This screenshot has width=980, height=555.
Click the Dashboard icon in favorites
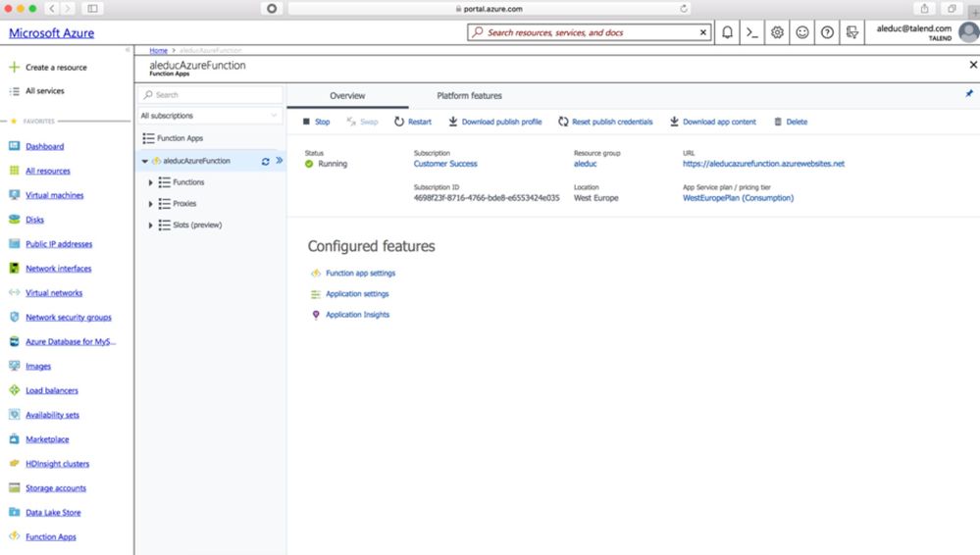tap(15, 146)
